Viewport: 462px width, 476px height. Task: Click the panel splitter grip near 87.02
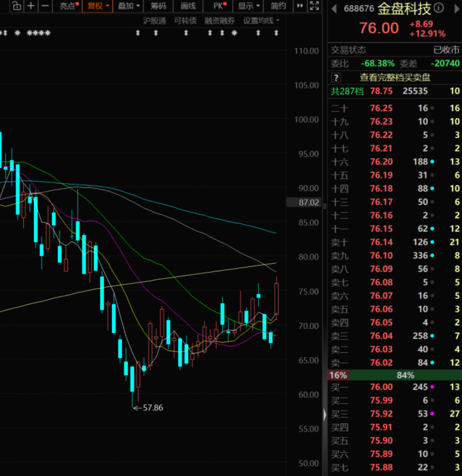click(325, 206)
